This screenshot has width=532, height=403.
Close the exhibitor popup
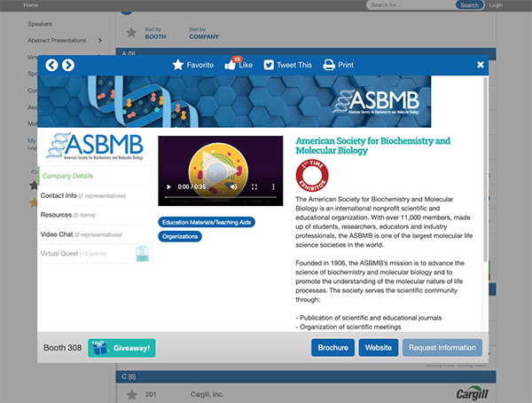click(x=480, y=65)
